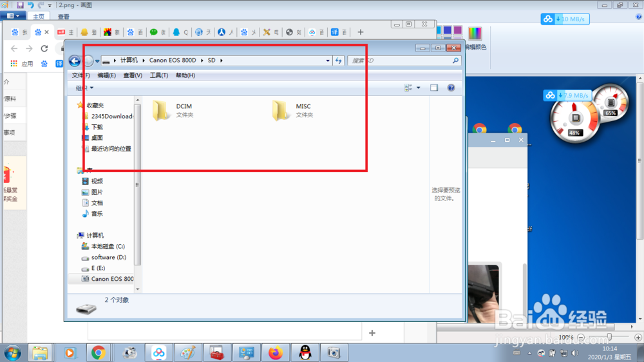Open recent pages dropdown beside forward button

click(97, 61)
